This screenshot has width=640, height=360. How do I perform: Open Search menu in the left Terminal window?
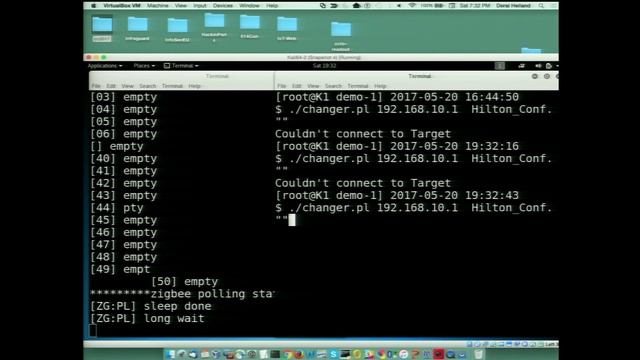point(147,86)
